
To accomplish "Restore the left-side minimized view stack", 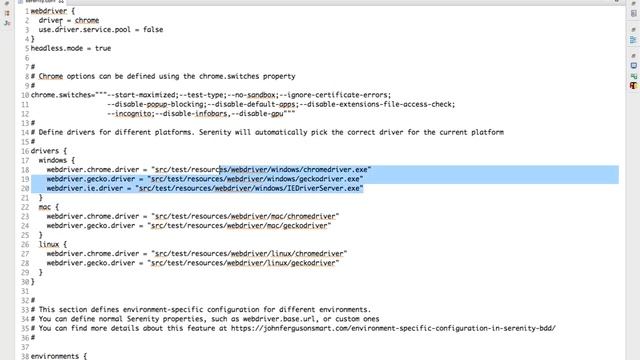I will 7,4.
